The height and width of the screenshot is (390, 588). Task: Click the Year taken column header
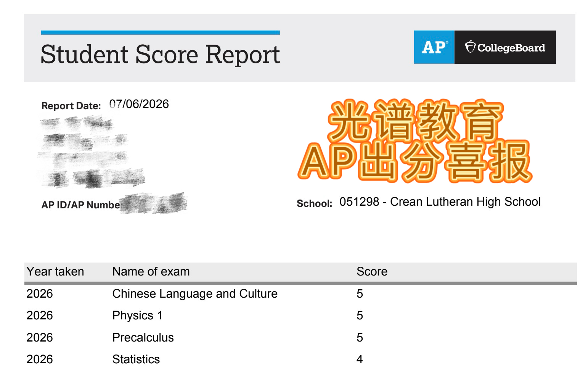click(55, 271)
